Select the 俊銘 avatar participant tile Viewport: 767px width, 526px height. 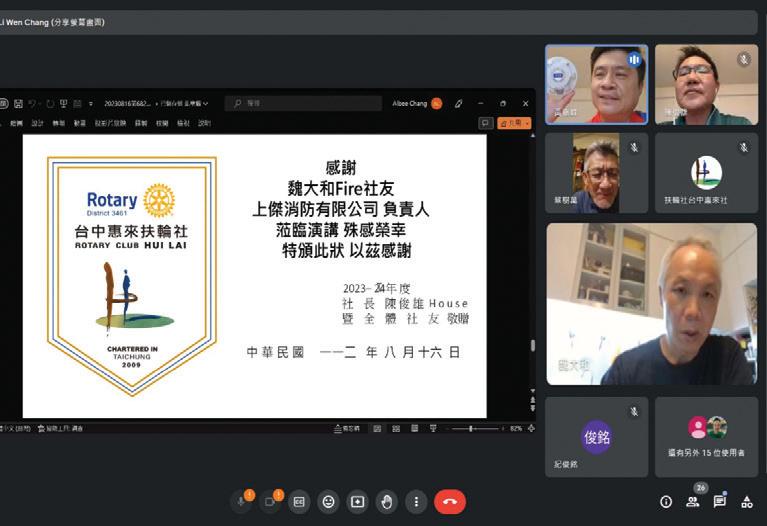[x=596, y=436]
